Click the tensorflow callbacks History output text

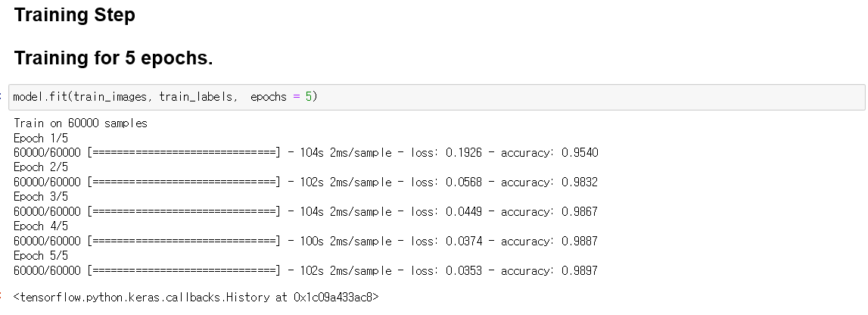[196, 298]
